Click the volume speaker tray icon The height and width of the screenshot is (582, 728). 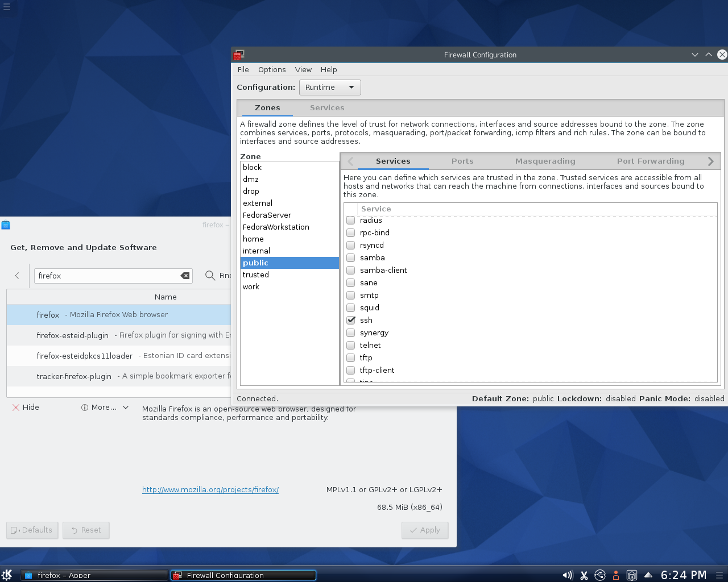pos(568,575)
